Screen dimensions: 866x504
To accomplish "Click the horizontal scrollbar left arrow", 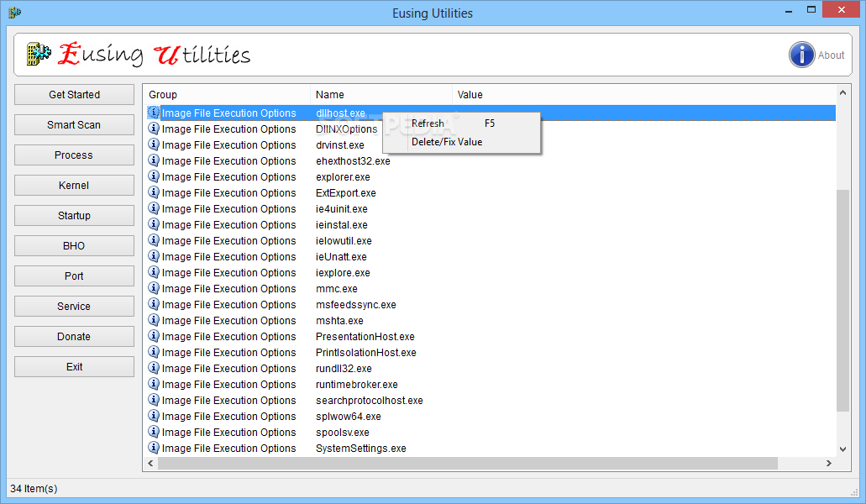I will pos(151,463).
